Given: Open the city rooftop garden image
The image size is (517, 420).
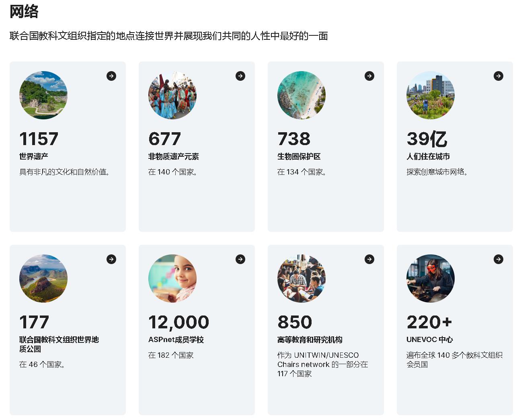Looking at the screenshot, I should (x=431, y=95).
